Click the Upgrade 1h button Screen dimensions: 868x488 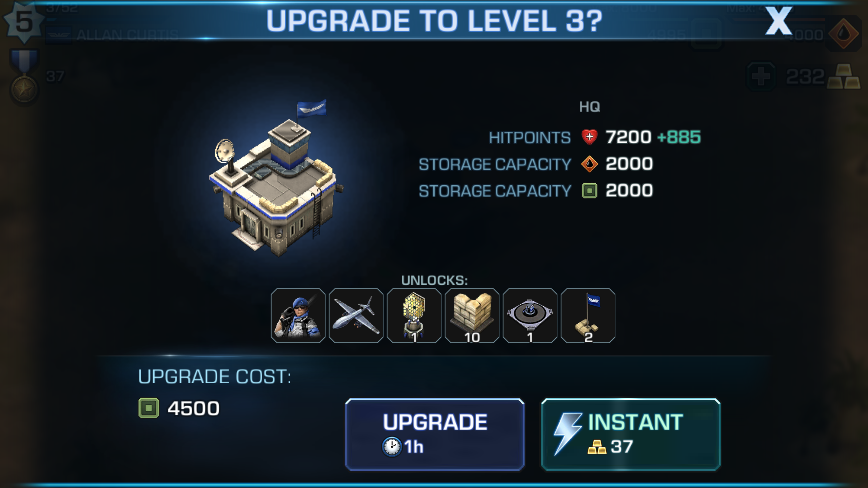click(x=435, y=434)
